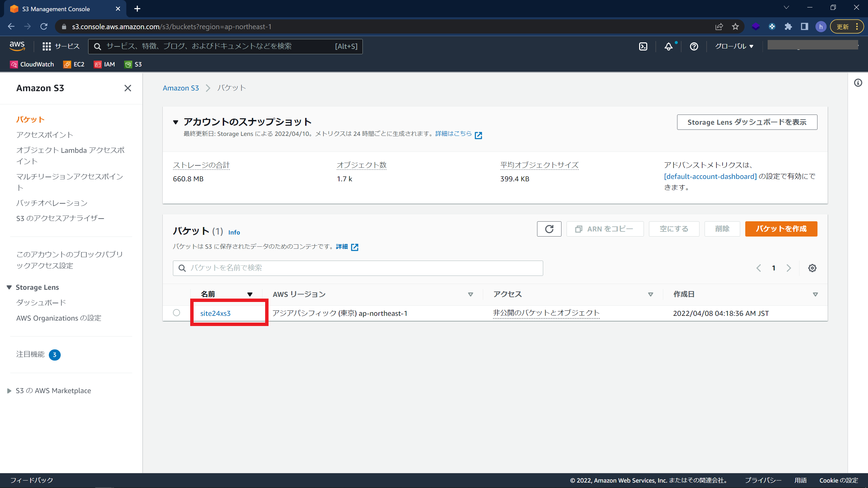Open S3 shortcut in favorites bar

pyautogui.click(x=133, y=64)
